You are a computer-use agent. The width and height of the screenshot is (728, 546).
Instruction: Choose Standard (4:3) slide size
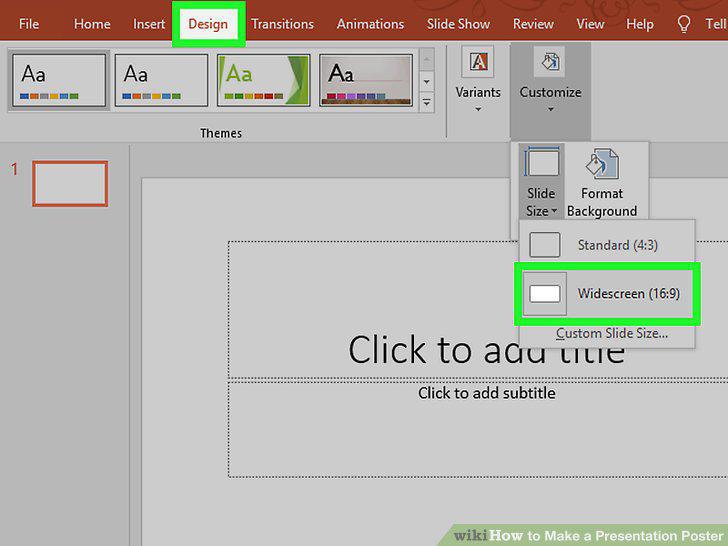(x=606, y=245)
